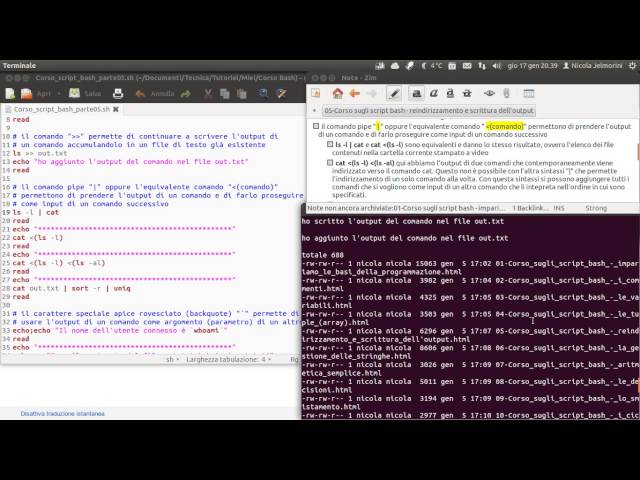640x480 pixels.
Task: Click Disattiva traduzione istantanea link
Action: click(x=62, y=413)
